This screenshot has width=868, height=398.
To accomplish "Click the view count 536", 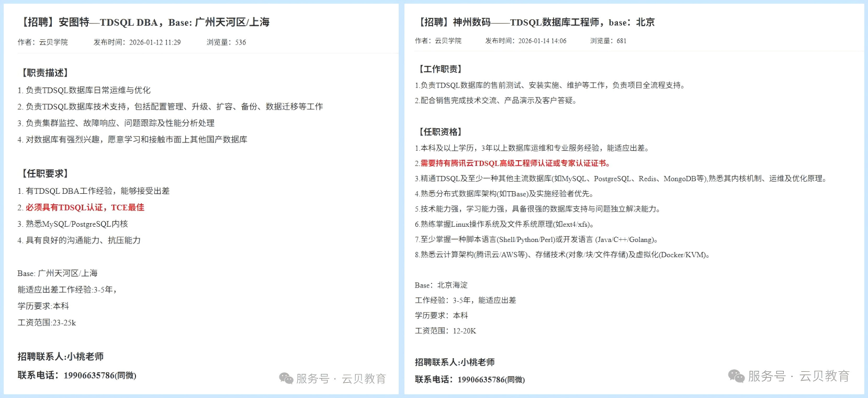I will tap(240, 42).
